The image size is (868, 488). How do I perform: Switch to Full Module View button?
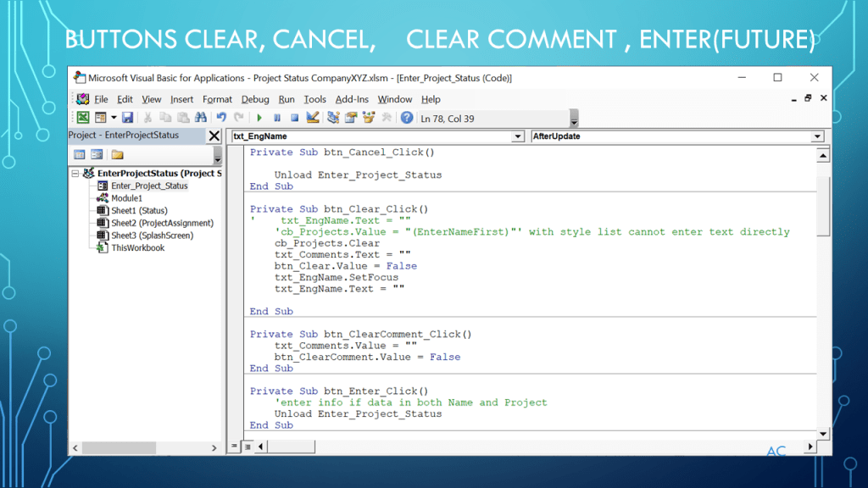click(x=248, y=446)
